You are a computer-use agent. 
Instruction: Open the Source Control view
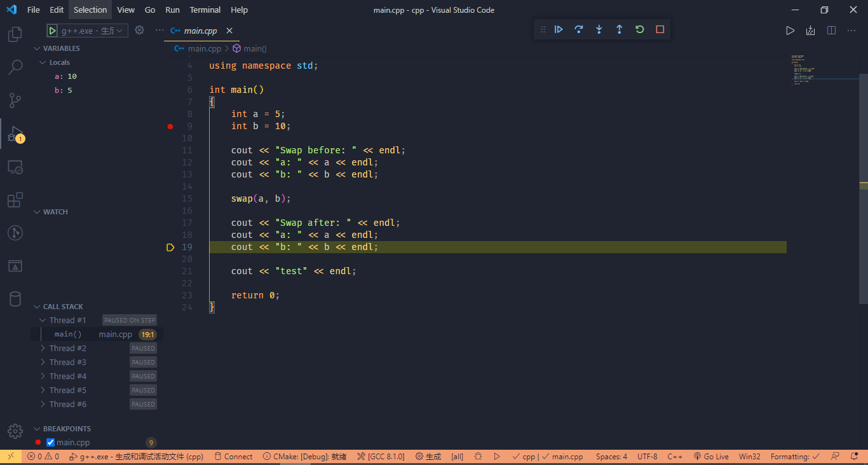[x=15, y=101]
